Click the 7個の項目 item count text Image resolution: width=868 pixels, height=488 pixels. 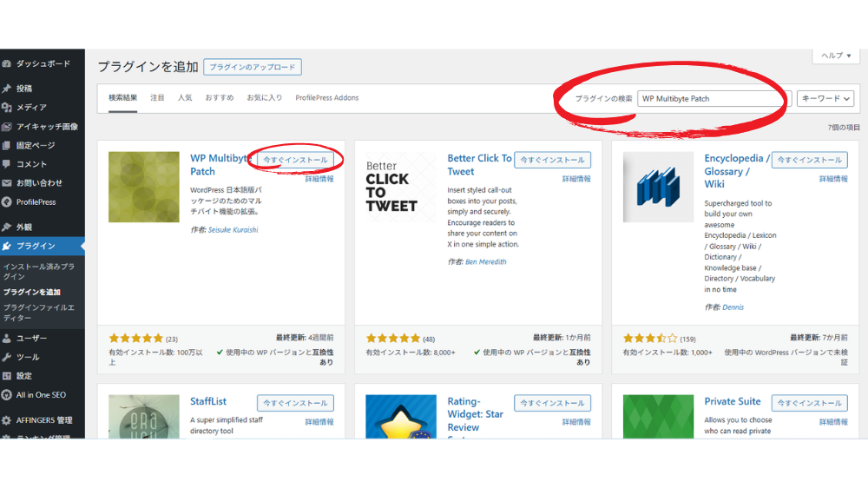point(844,128)
